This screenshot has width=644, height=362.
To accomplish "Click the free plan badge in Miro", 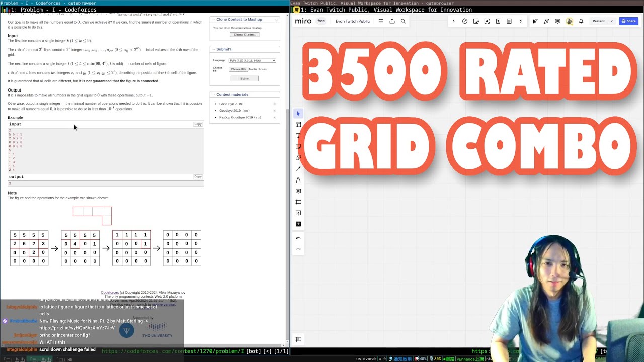I will point(321,21).
